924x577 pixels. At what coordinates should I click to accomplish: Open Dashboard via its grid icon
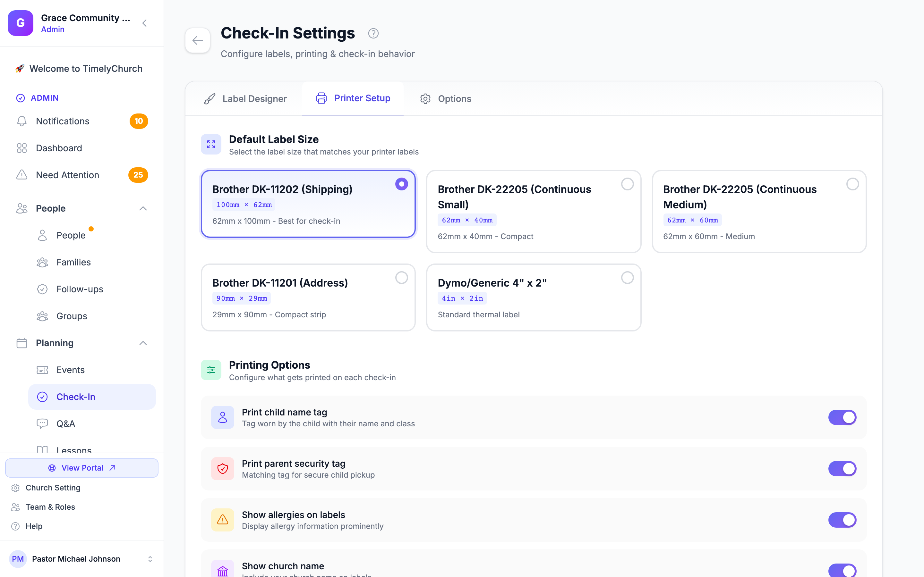click(22, 148)
